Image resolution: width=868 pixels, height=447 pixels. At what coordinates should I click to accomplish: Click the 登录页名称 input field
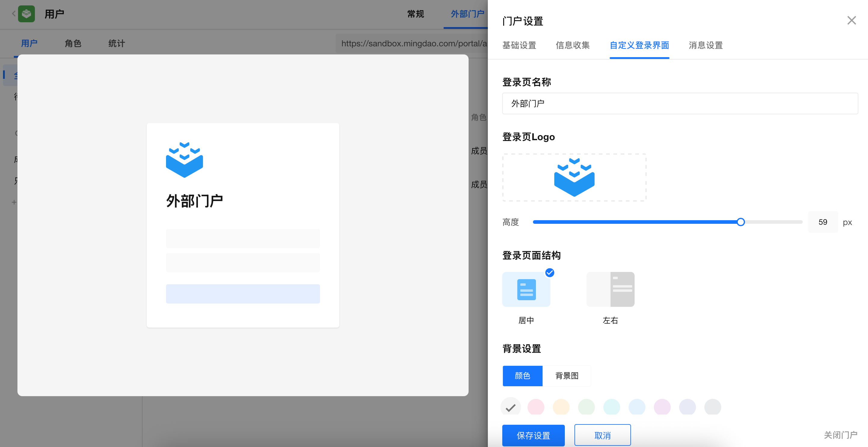(680, 103)
